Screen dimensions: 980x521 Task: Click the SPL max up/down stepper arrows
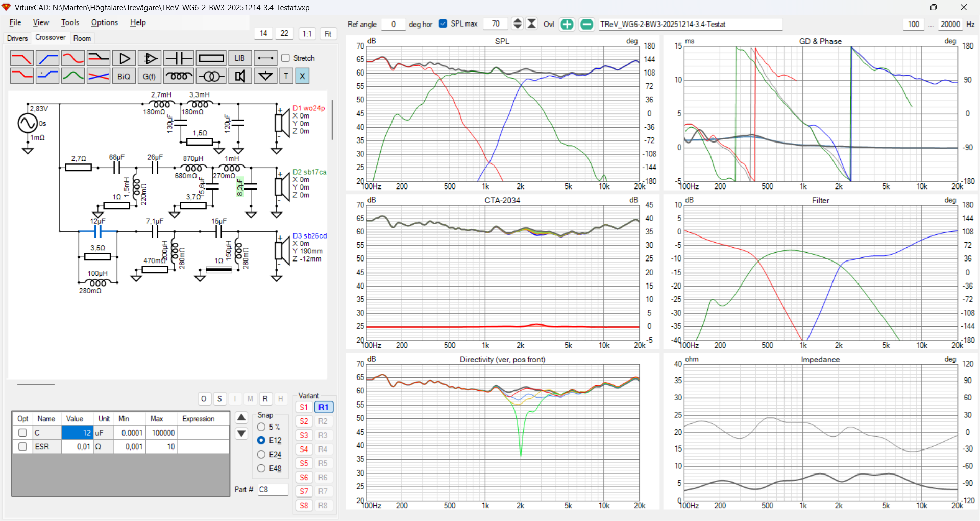(x=517, y=23)
